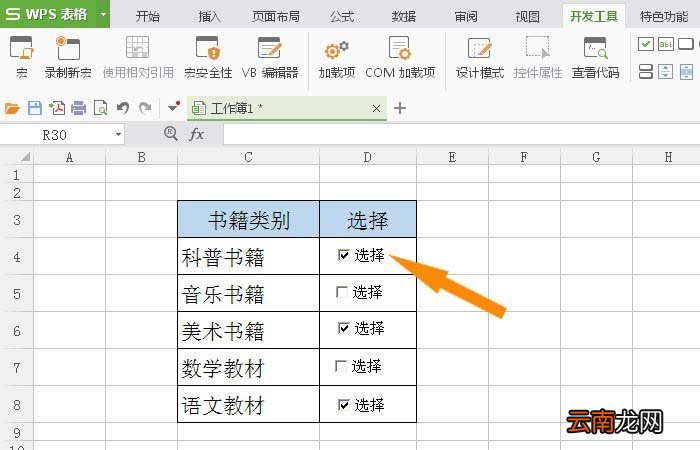
Task: Select the 书籍类别 header cell
Action: tap(249, 219)
